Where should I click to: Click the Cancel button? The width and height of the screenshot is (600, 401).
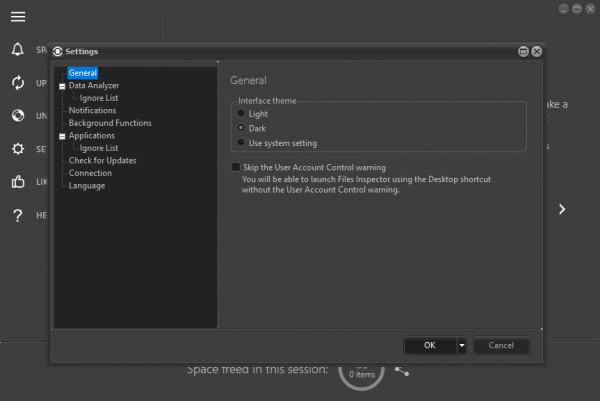pyautogui.click(x=501, y=346)
